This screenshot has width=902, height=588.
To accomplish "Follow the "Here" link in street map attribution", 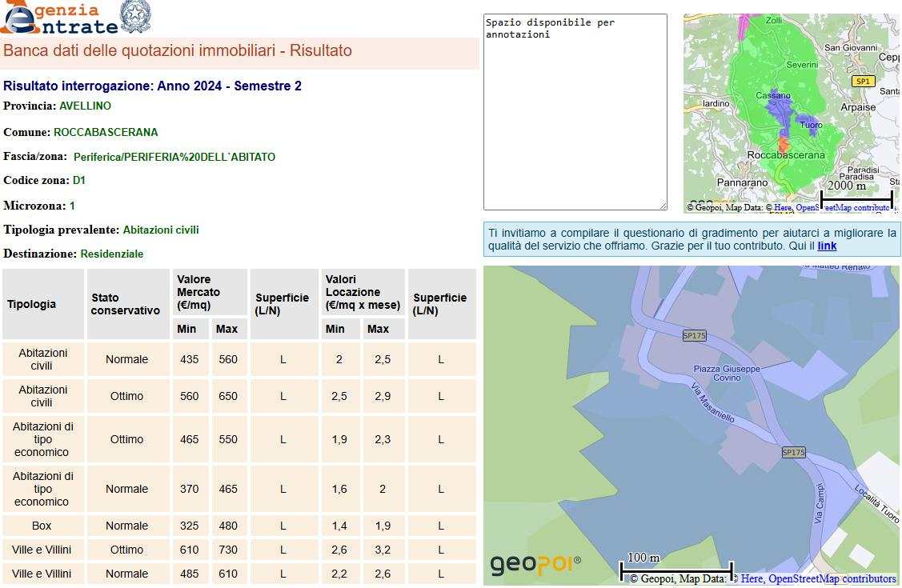I will tap(752, 579).
